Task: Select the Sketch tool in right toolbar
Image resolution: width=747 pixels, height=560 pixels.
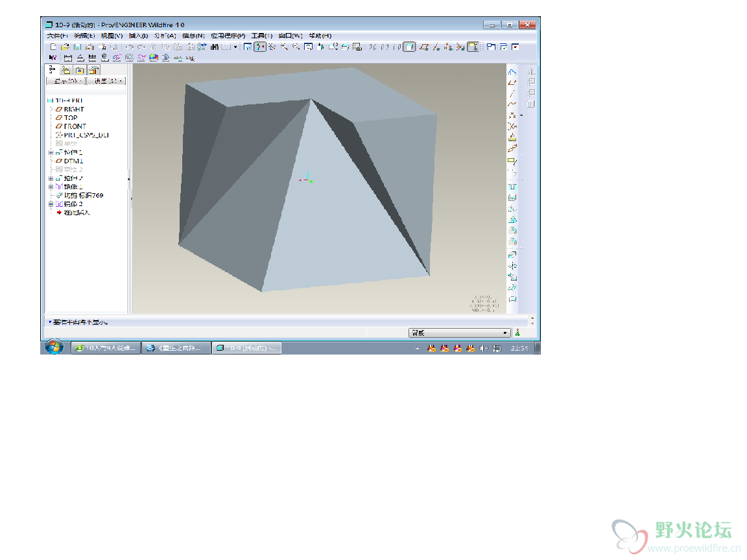Action: pyautogui.click(x=512, y=72)
